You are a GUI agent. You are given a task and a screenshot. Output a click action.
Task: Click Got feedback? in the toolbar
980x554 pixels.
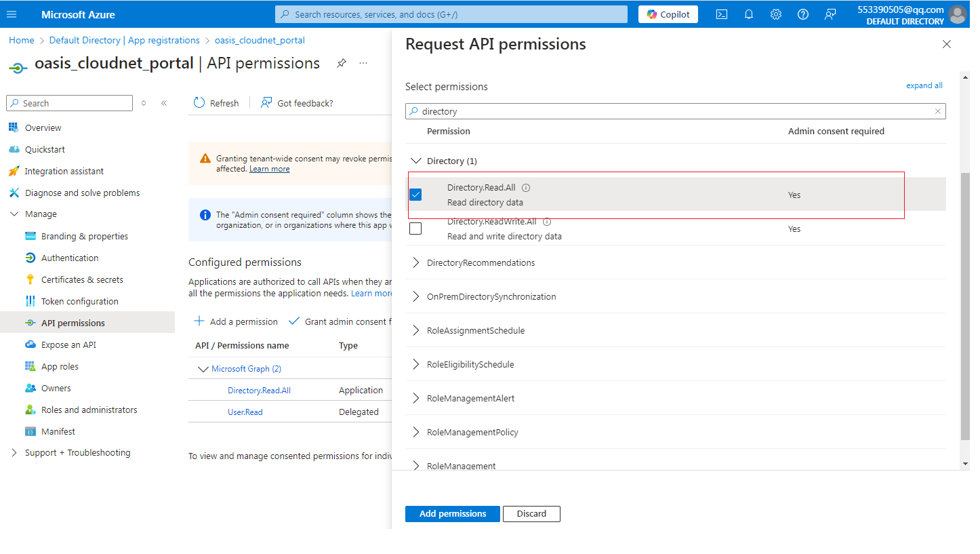click(297, 103)
